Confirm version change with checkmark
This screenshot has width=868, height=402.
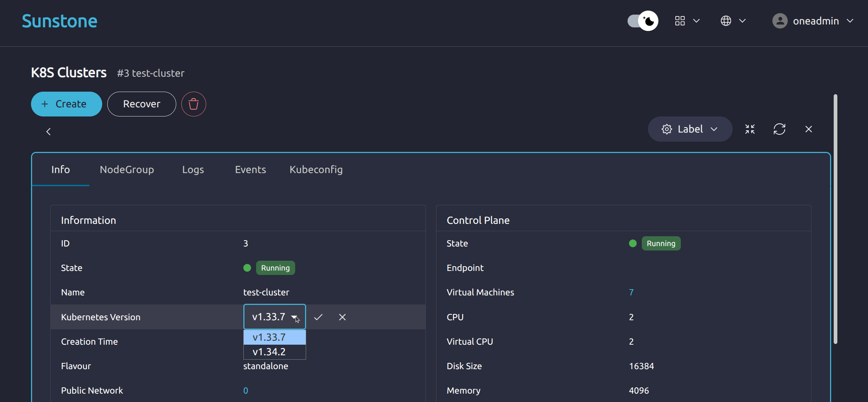click(x=318, y=317)
